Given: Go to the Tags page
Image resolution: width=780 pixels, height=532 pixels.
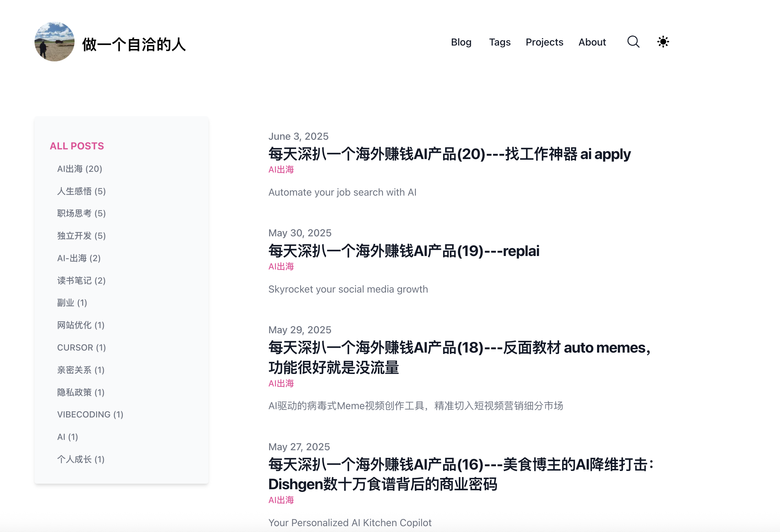Looking at the screenshot, I should [499, 42].
